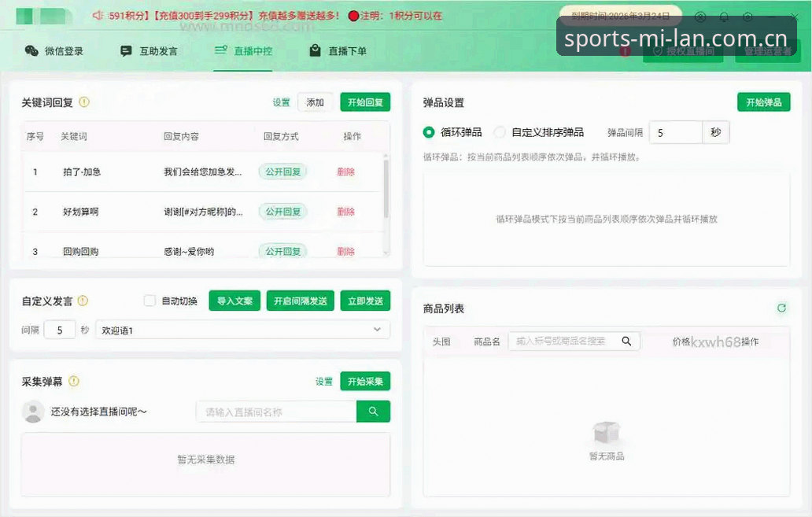Delete the 拍了-加急 keyword row
The width and height of the screenshot is (812, 517).
pos(346,172)
